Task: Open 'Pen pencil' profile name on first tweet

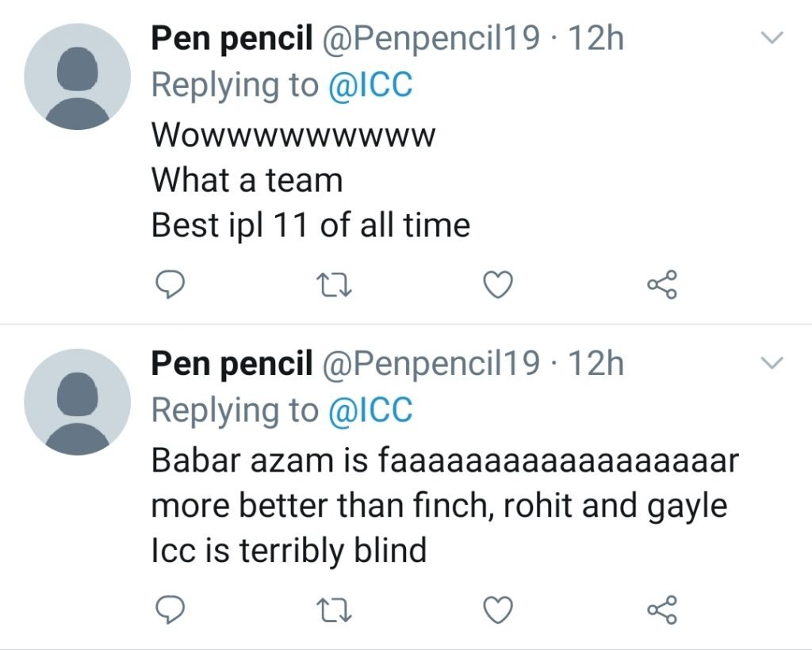Action: [x=232, y=39]
